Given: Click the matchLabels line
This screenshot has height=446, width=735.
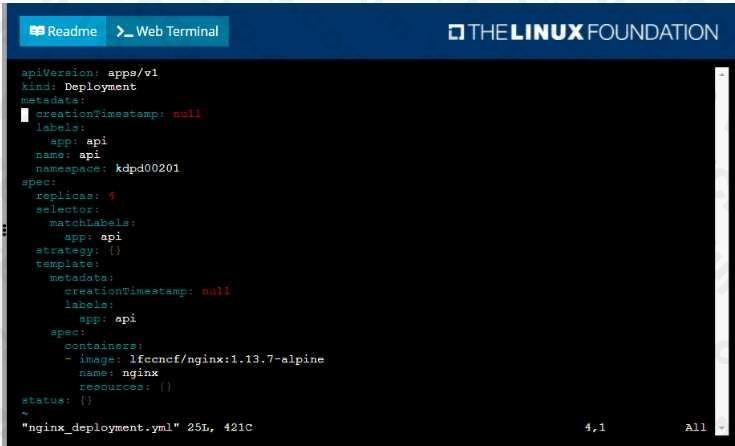Looking at the screenshot, I should pos(93,223).
